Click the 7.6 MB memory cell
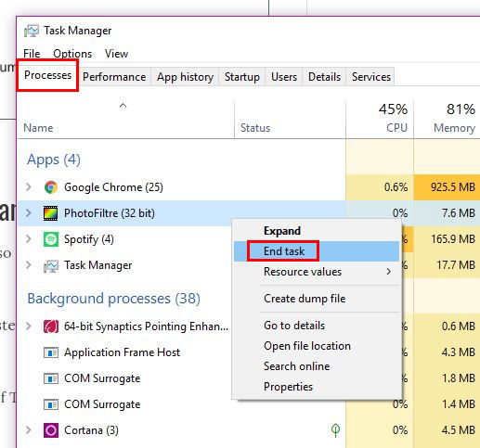Viewport: 480px width, 448px height. click(447, 213)
